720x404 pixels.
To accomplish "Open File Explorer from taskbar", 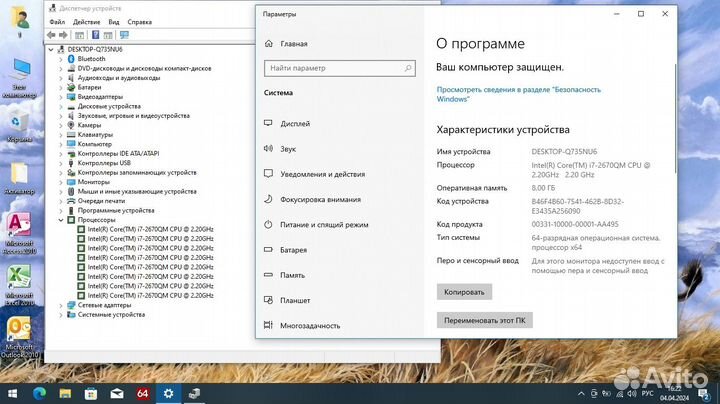I will click(65, 393).
